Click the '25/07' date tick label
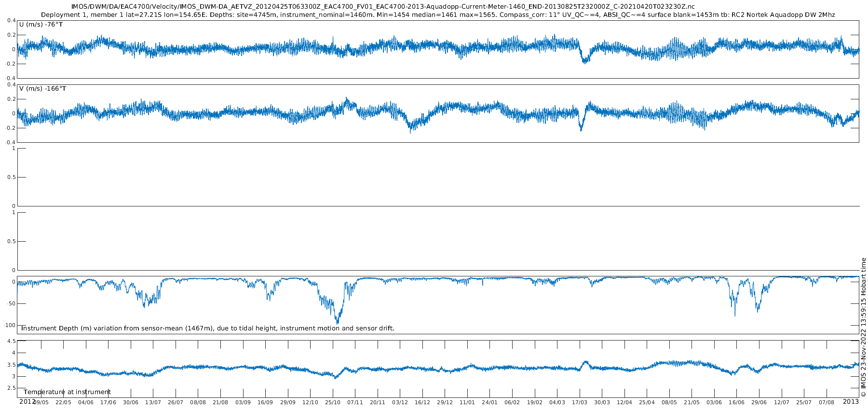 click(804, 402)
